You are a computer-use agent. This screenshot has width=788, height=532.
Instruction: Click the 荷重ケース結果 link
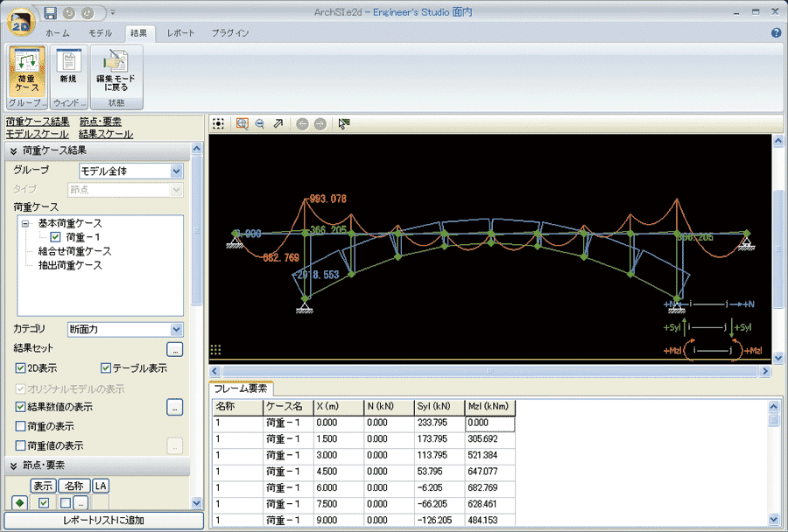(38, 122)
